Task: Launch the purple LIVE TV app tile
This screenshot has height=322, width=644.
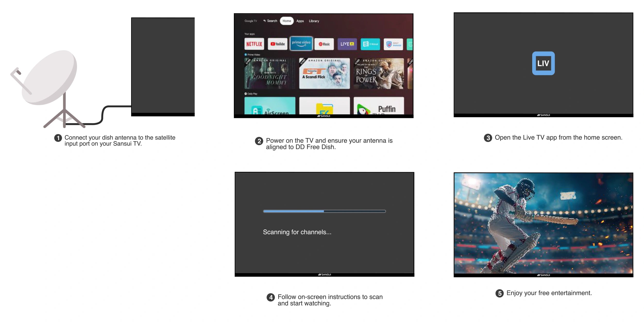Action: [x=347, y=44]
